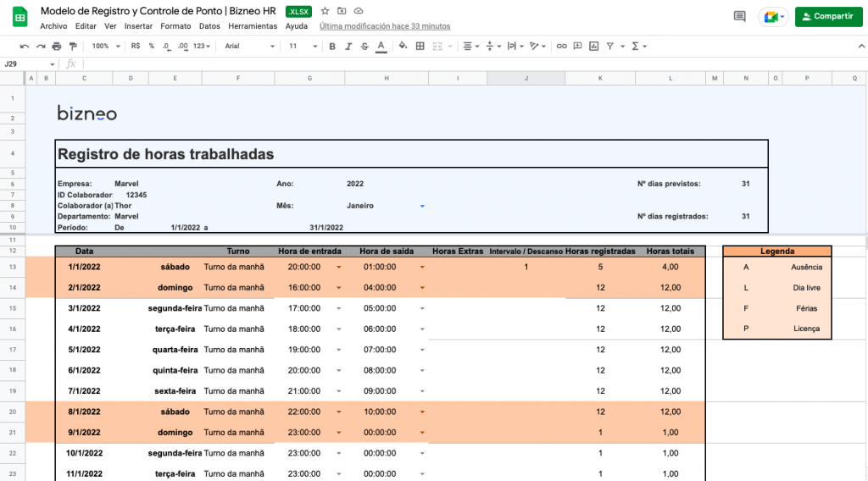Screen dimensions: 868x481
Task: Apply percent format to cell
Action: coord(151,47)
